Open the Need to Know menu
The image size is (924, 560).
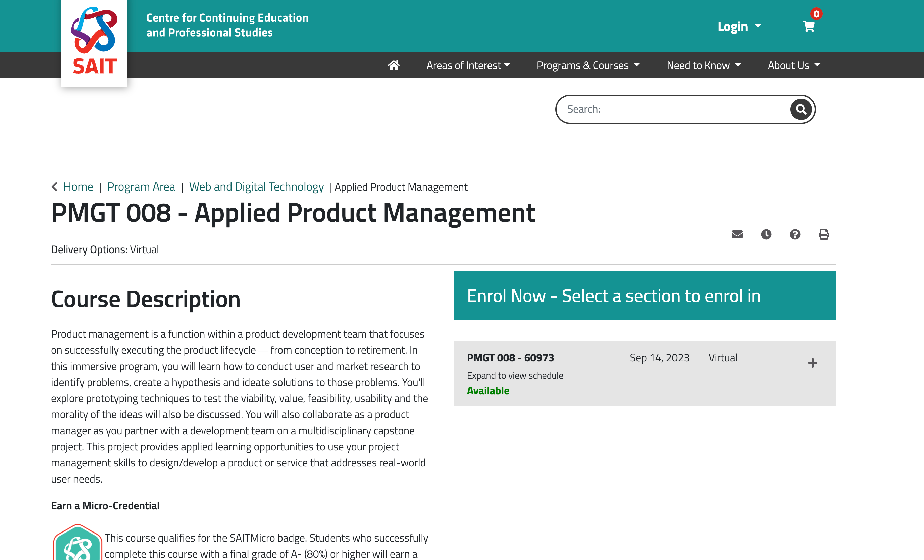tap(703, 65)
